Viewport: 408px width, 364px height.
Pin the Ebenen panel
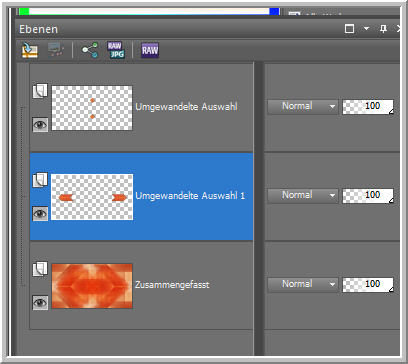(x=384, y=29)
